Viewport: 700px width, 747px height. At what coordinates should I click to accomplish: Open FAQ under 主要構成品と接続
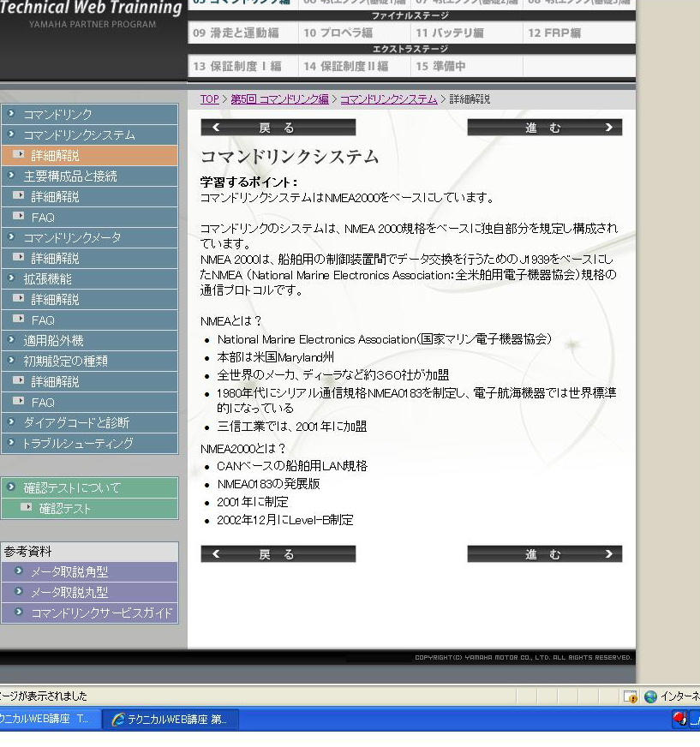(90, 217)
